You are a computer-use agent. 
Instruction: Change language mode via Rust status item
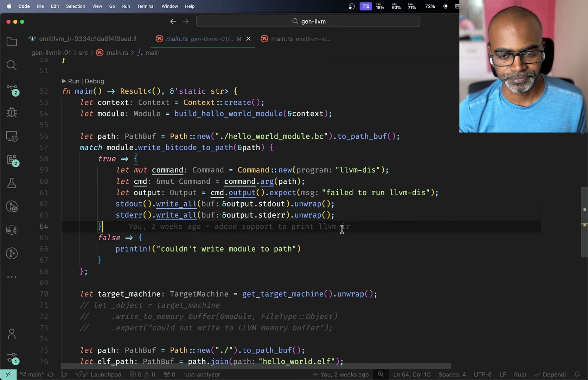(x=520, y=374)
